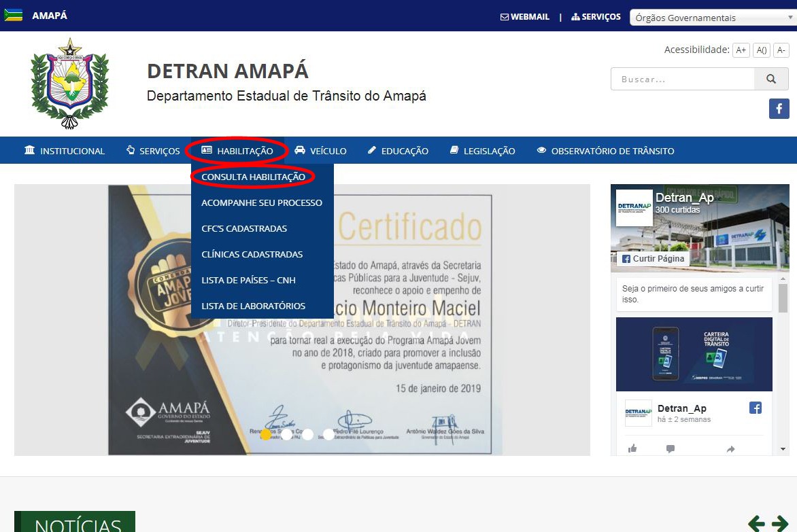Viewport: 797px width, 532px height.
Task: Go to previous news with left arrow
Action: coord(756,523)
